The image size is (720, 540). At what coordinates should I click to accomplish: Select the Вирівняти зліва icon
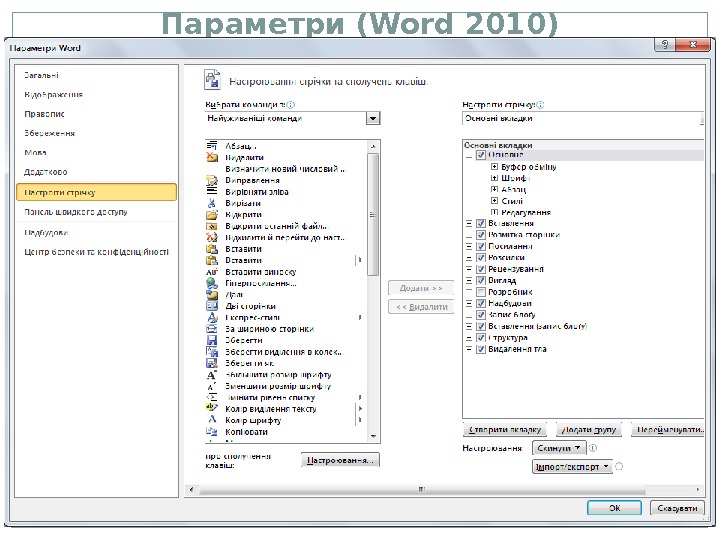coord(212,191)
